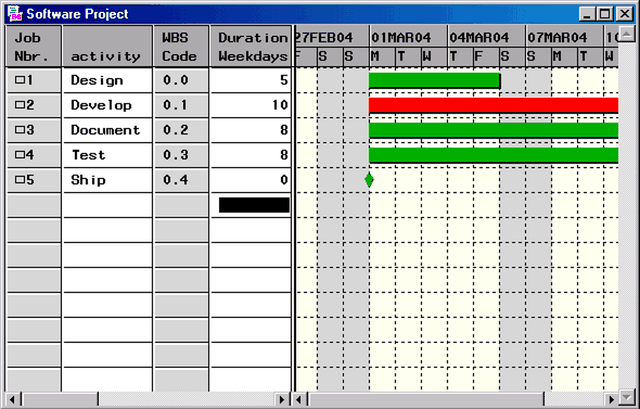
Task: Toggle the box beside job 2
Action: pyautogui.click(x=20, y=105)
